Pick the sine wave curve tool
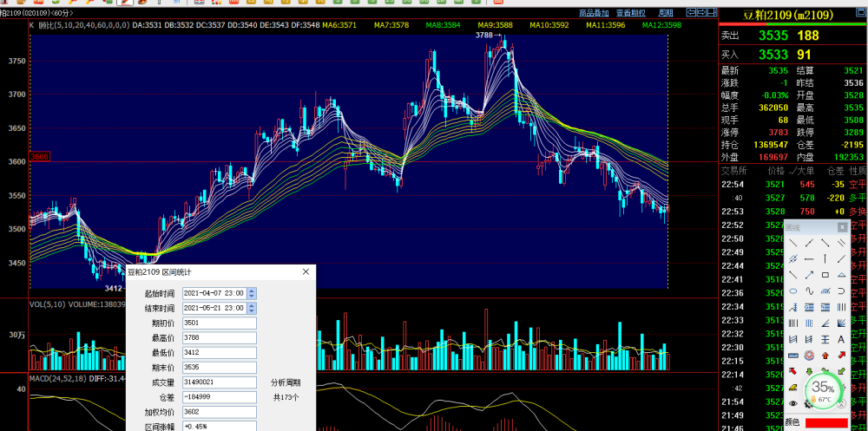 (x=809, y=291)
